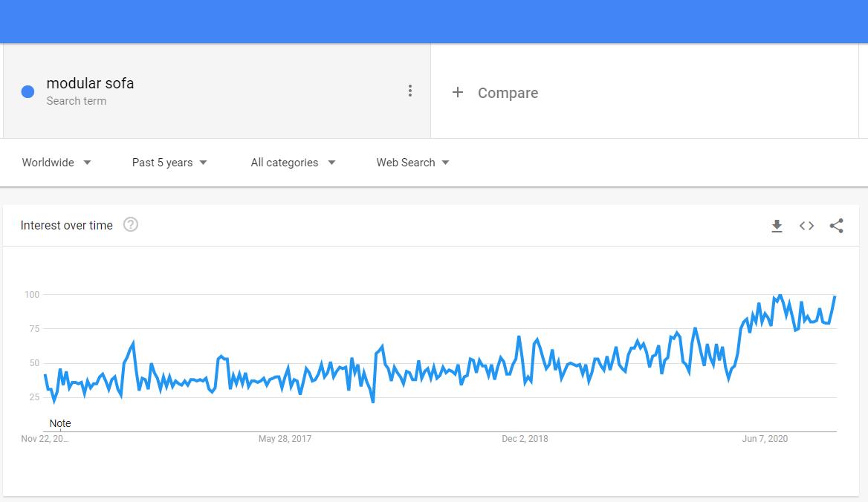The image size is (868, 502).
Task: Click the 100 value on chart axis
Action: pos(32,295)
